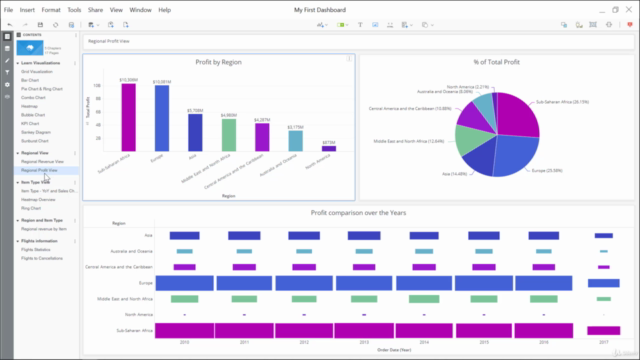Screen dimensions: 640x360
Task: Go to the Flights Statistics page
Action: click(36, 249)
